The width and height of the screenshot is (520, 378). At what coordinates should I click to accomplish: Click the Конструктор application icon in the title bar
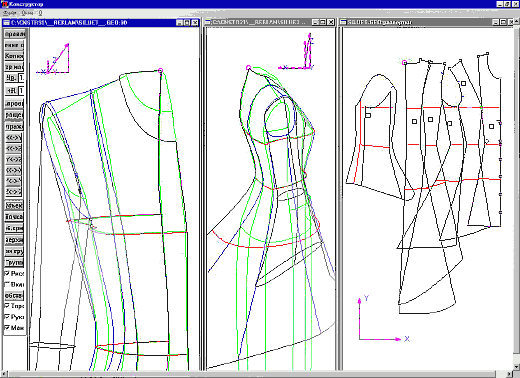(4, 4)
